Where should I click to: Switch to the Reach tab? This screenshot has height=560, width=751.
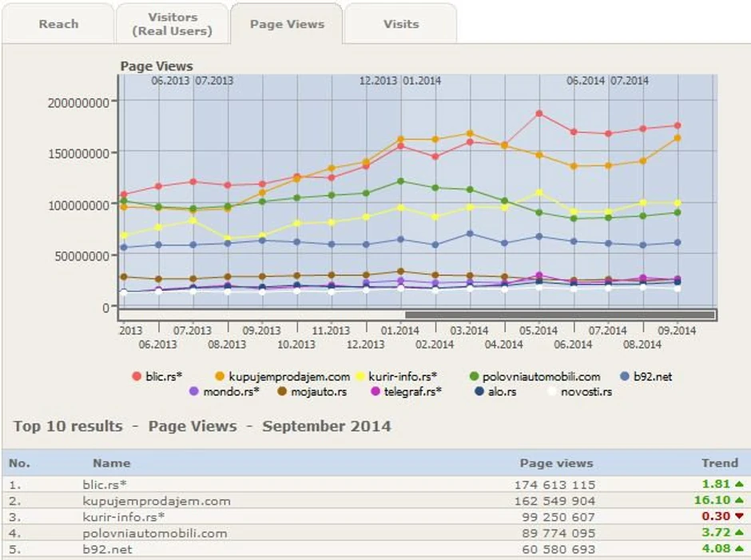(x=58, y=24)
